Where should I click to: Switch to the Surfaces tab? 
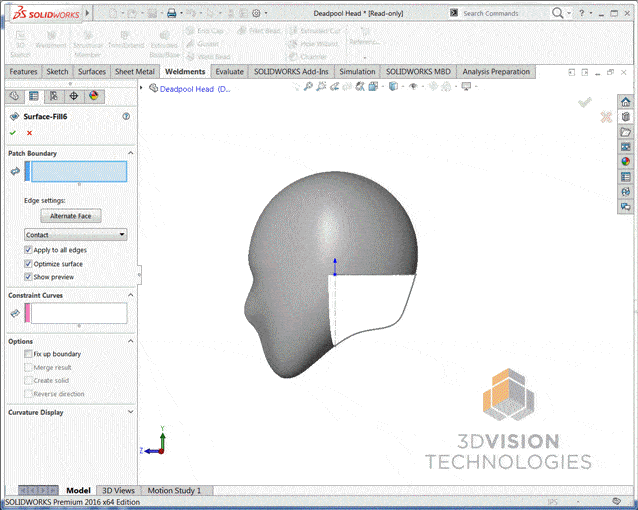point(92,72)
